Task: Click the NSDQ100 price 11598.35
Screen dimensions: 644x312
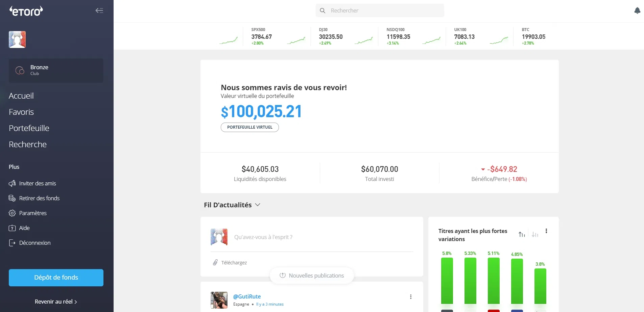Action: 398,37
